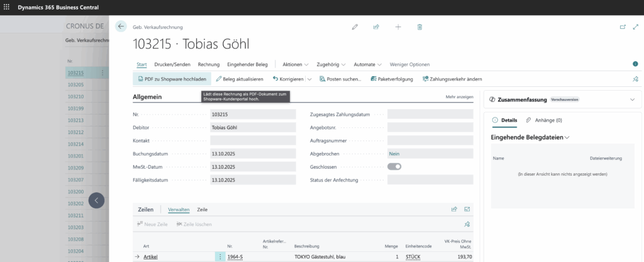
Task: Click the Debitor field Tobias Göhl
Action: click(x=253, y=127)
